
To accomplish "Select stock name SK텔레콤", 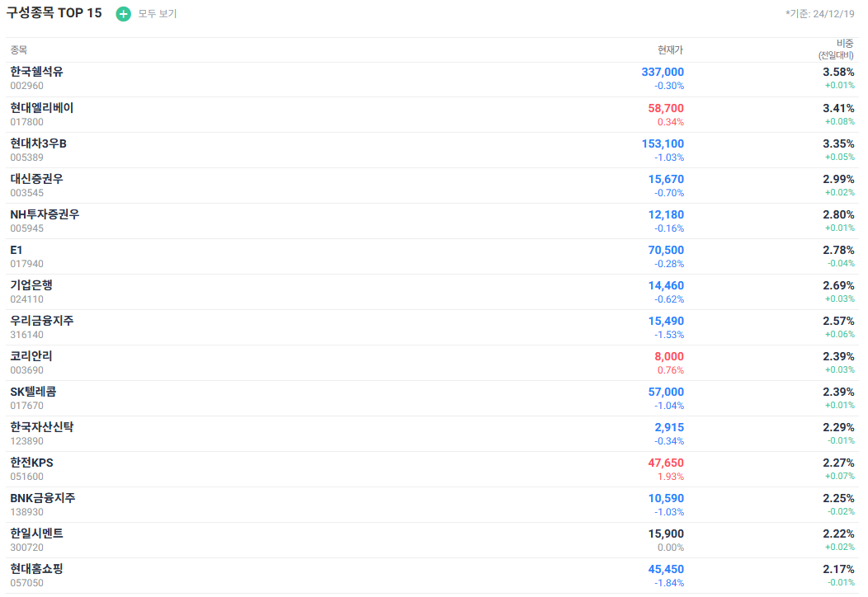I will click(33, 392).
